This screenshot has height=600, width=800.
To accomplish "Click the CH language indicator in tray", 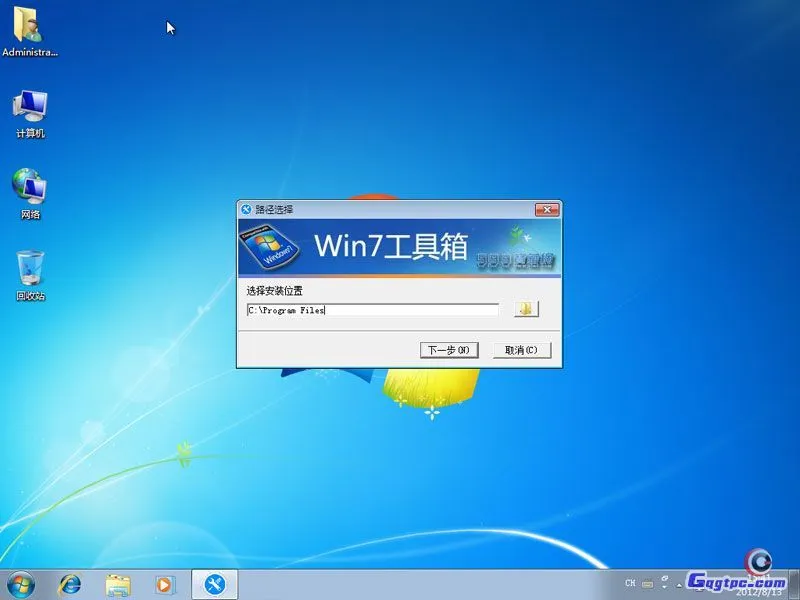I will 630,583.
